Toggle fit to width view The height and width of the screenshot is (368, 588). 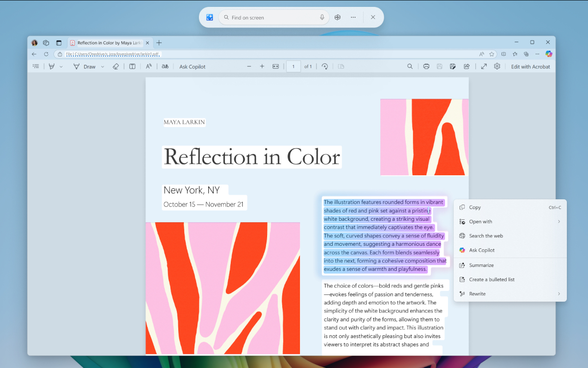point(275,67)
